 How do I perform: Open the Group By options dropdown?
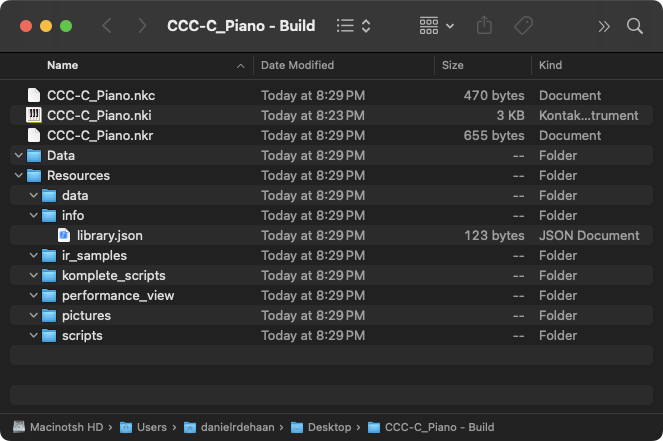pos(436,26)
